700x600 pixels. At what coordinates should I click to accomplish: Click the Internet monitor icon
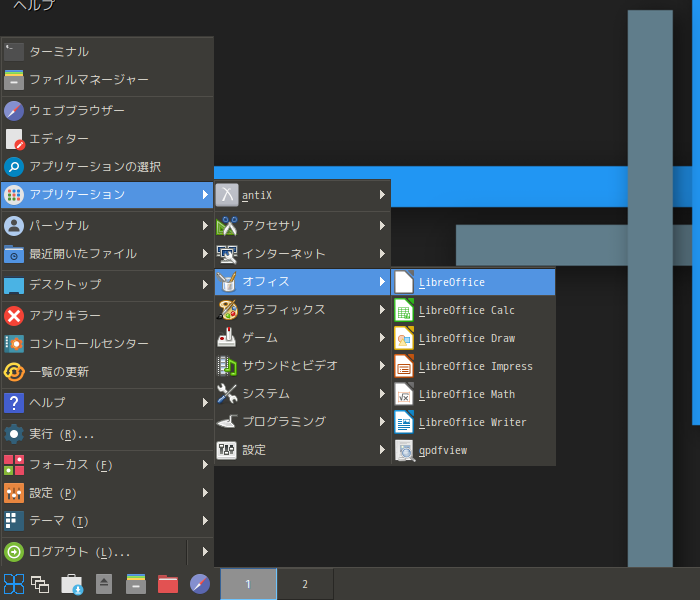[x=227, y=254]
